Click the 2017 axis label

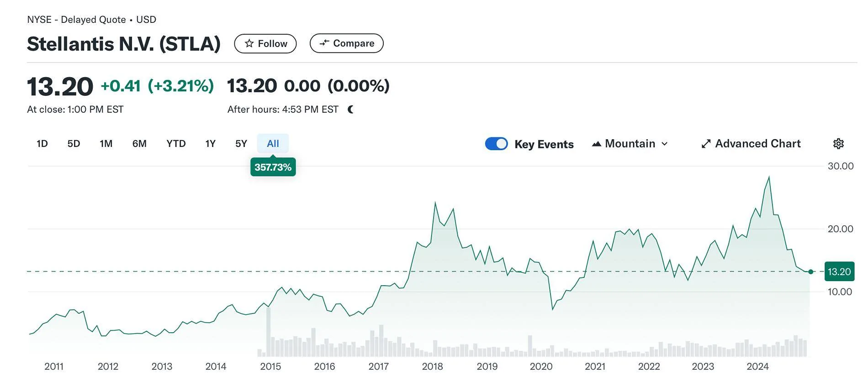378,366
